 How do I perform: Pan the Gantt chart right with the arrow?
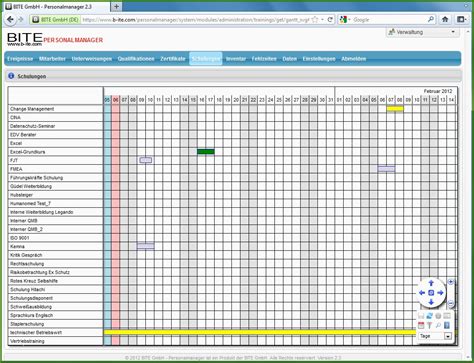[440, 293]
